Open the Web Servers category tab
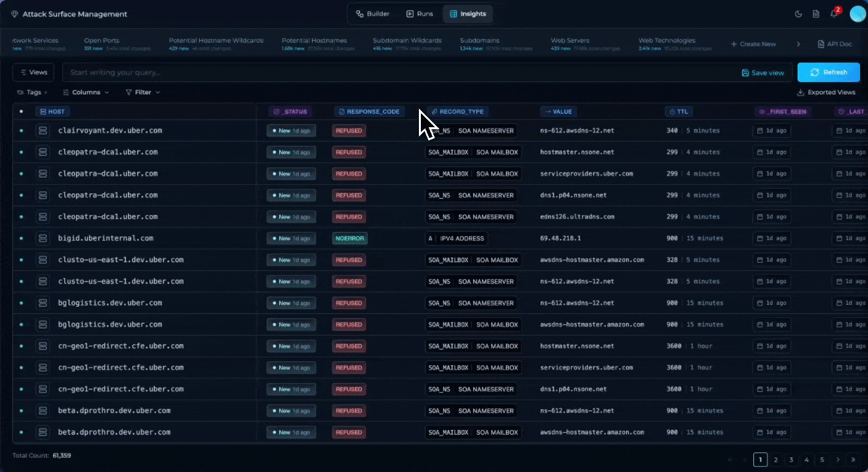The width and height of the screenshot is (868, 472). [585, 44]
